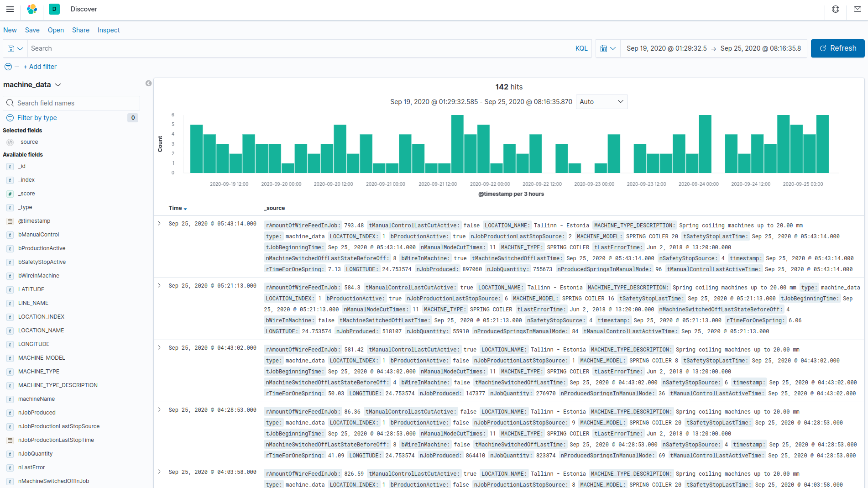
Task: Select the MACHINE_TYPE_DESCRIPTION field
Action: point(58,385)
